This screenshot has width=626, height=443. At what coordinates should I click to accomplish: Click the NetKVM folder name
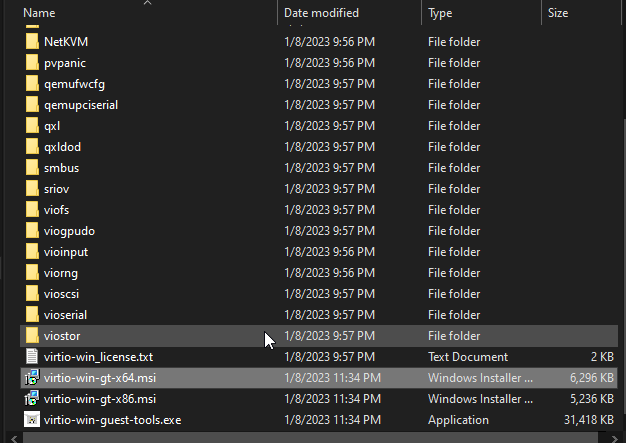click(x=66, y=42)
